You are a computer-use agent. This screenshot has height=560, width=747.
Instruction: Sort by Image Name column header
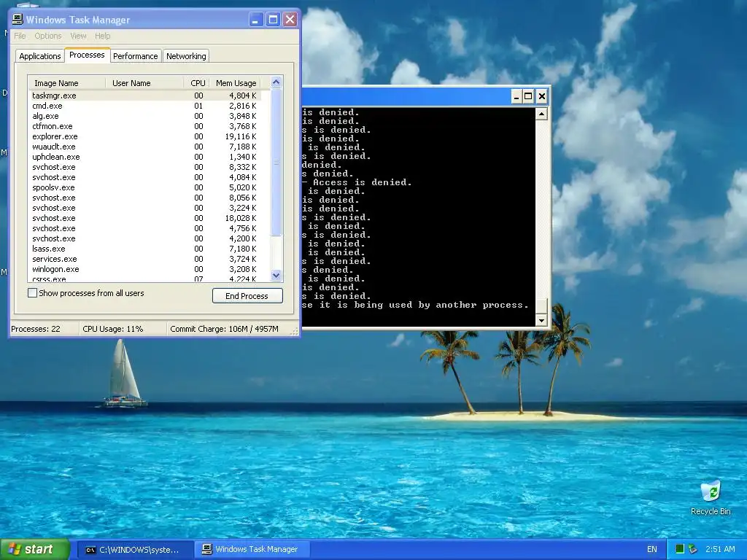66,83
